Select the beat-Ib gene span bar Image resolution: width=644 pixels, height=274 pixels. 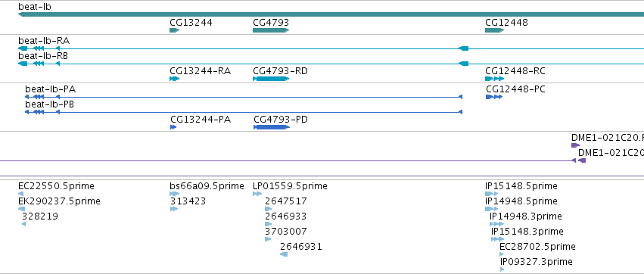pyautogui.click(x=331, y=14)
